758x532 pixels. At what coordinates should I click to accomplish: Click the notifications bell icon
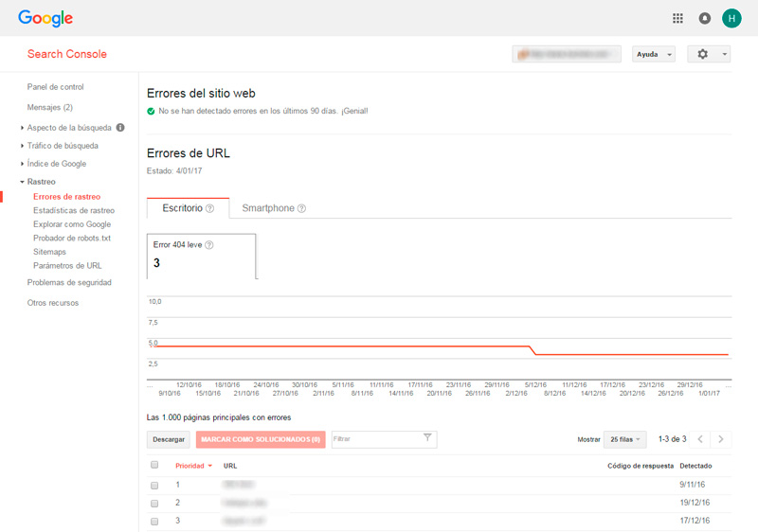[x=704, y=18]
